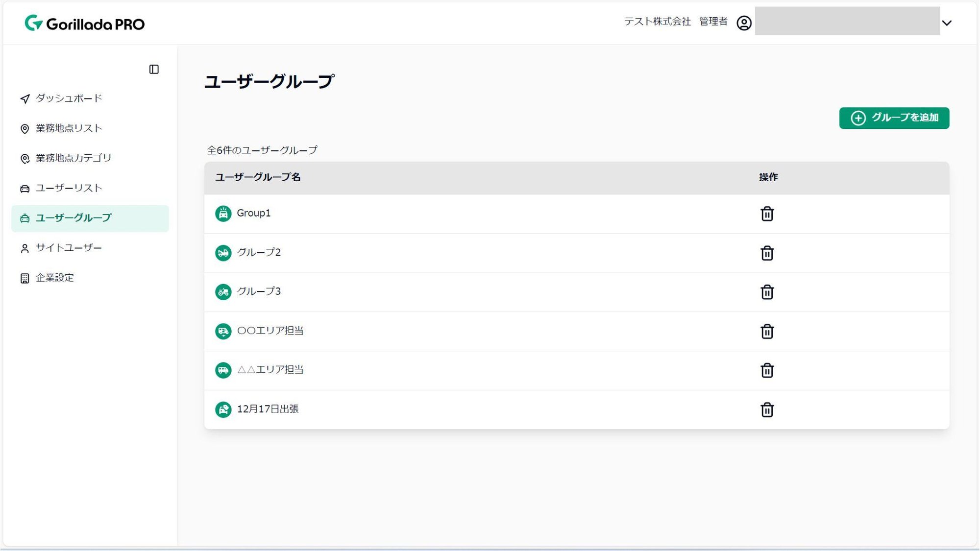Click the Gorillada PRO logo
The height and width of the screenshot is (551, 980).
pyautogui.click(x=85, y=23)
